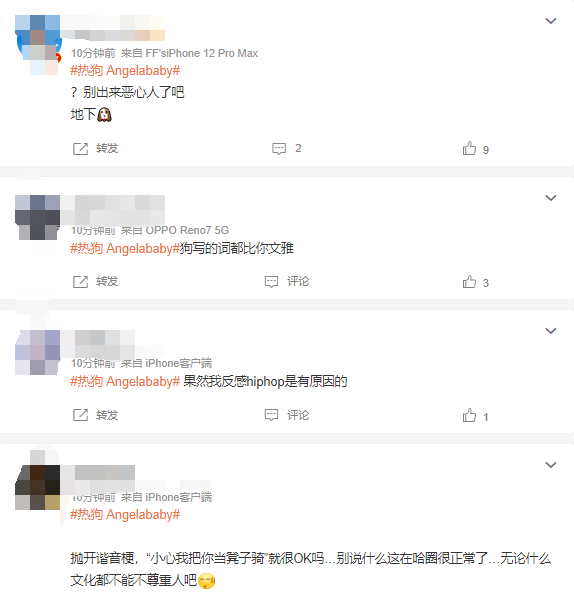Open comments on the post with 2 replies
Screen dimensions: 574x596
287,148
